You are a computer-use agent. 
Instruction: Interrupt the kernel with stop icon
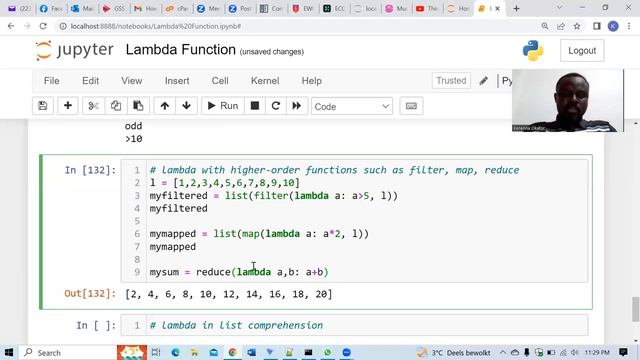[x=255, y=106]
